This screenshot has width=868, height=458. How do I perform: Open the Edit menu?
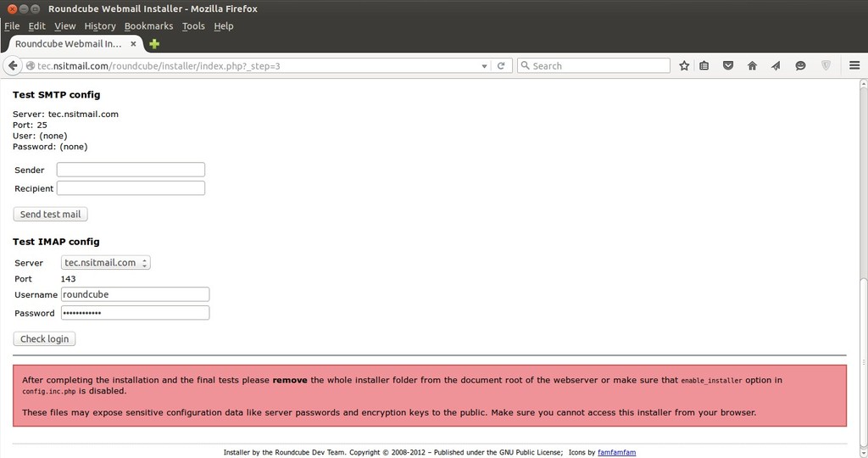[36, 26]
